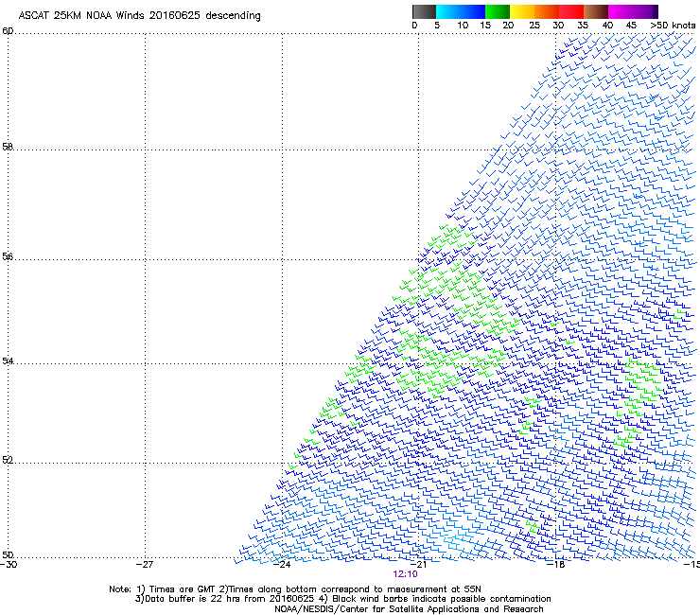Click the '25' label under the color scale
The width and height of the screenshot is (700, 615).
point(534,26)
